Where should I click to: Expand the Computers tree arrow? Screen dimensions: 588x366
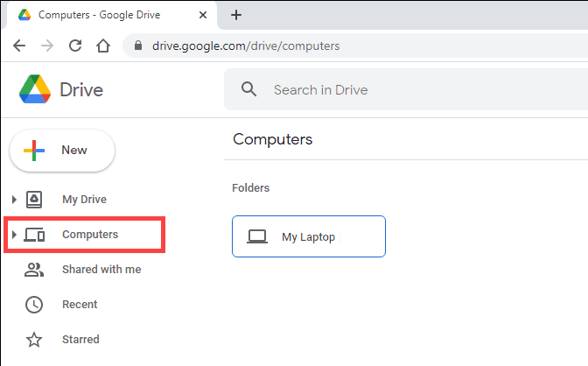click(14, 235)
